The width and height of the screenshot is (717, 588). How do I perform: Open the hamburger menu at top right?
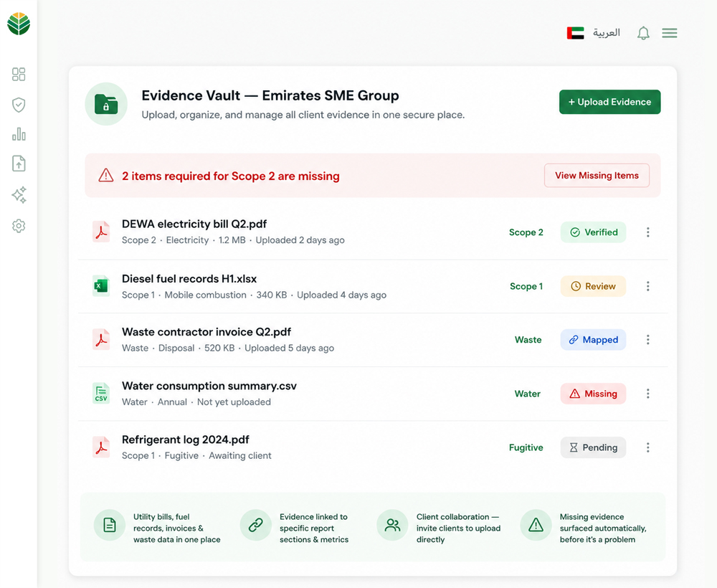pyautogui.click(x=670, y=33)
